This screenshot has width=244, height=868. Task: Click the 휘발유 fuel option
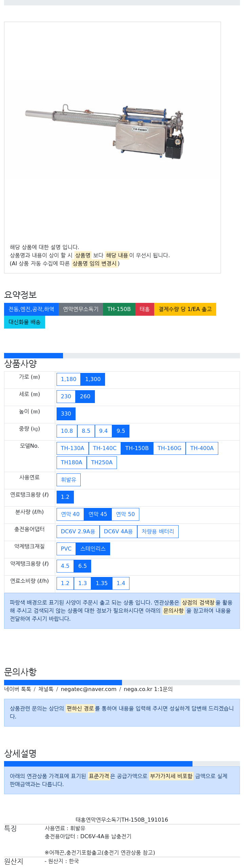click(68, 480)
